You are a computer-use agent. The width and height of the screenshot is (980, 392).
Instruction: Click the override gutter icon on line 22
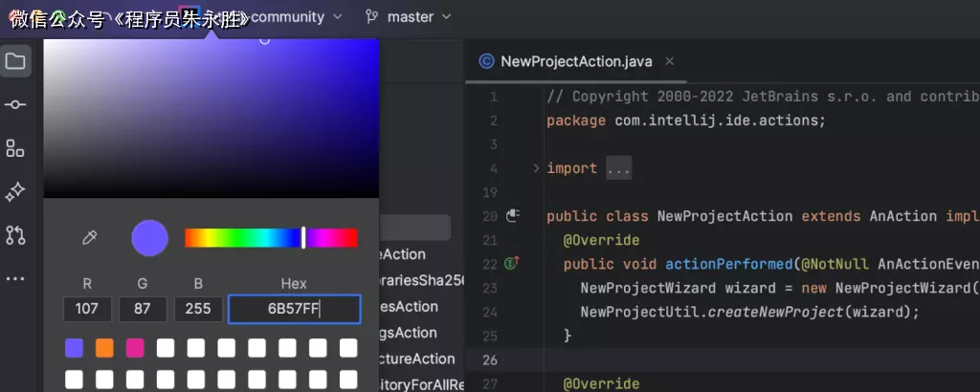pyautogui.click(x=511, y=263)
